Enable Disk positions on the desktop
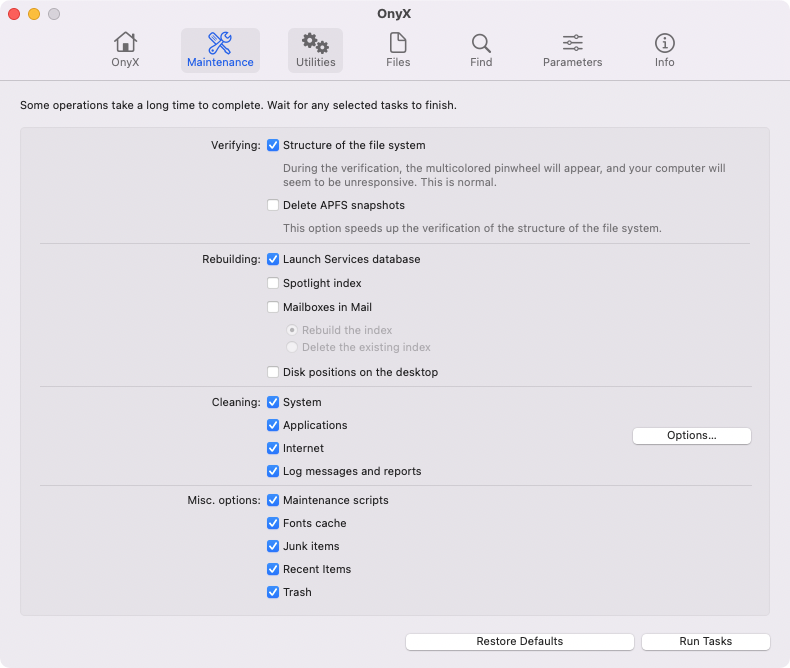 coord(273,372)
